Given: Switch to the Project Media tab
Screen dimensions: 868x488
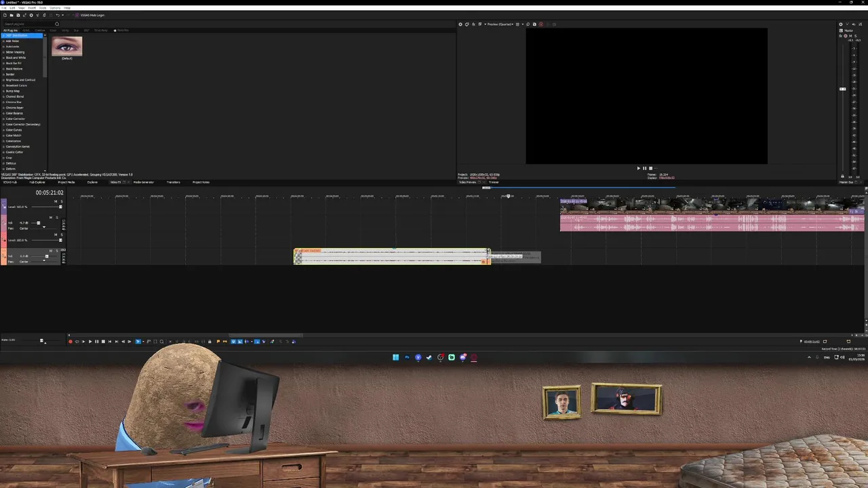Looking at the screenshot, I should [66, 182].
